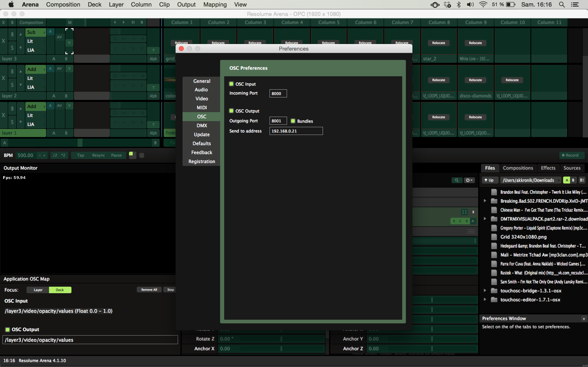Click the Up folder arrow button

pos(489,180)
